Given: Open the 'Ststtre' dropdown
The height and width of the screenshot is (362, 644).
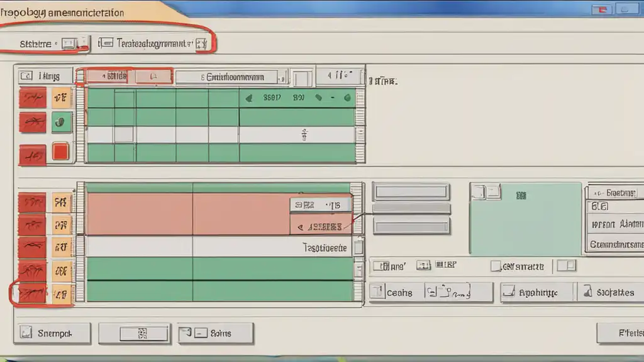Looking at the screenshot, I should 69,43.
